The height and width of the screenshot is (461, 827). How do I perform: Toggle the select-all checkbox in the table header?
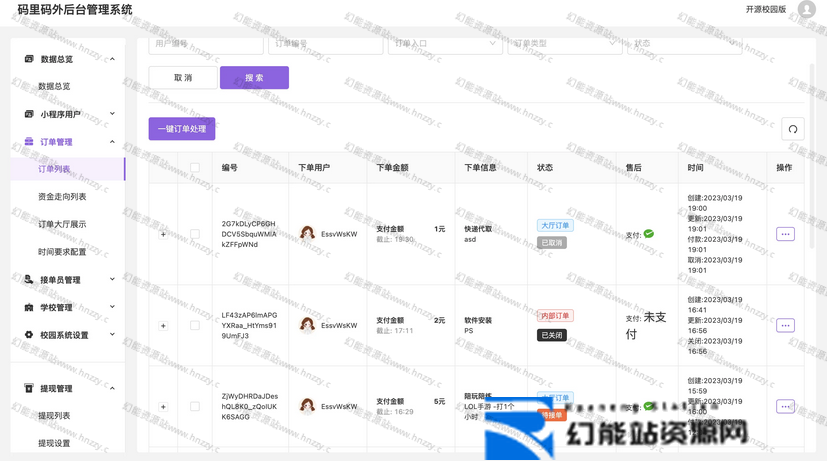pos(195,168)
